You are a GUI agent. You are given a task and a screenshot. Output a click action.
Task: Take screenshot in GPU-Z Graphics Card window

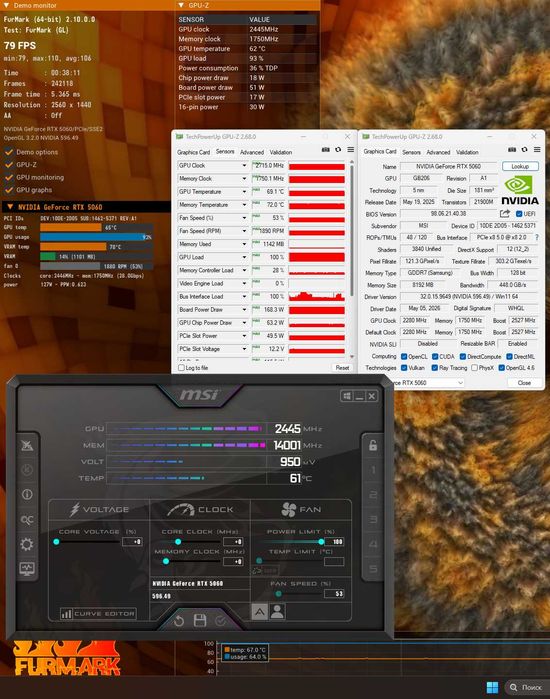(x=512, y=150)
